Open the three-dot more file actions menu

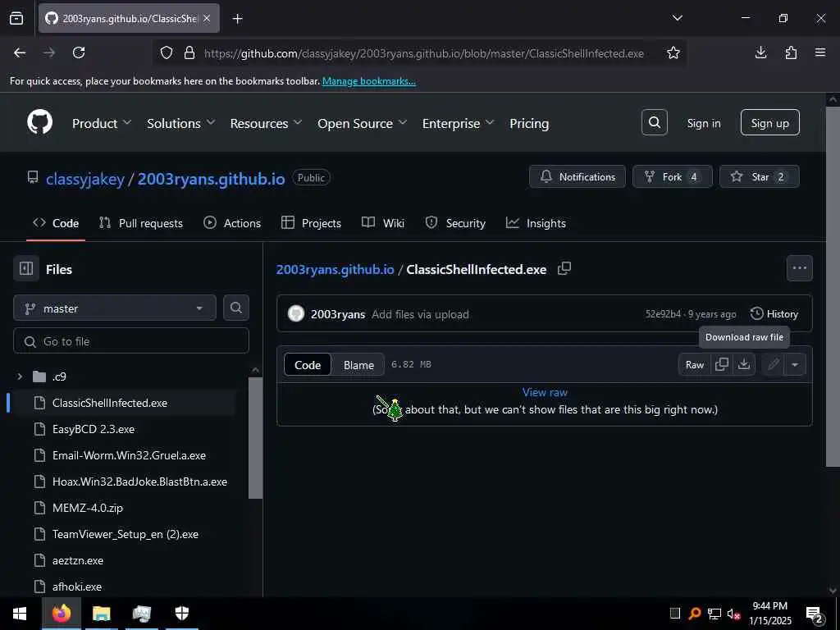(799, 268)
